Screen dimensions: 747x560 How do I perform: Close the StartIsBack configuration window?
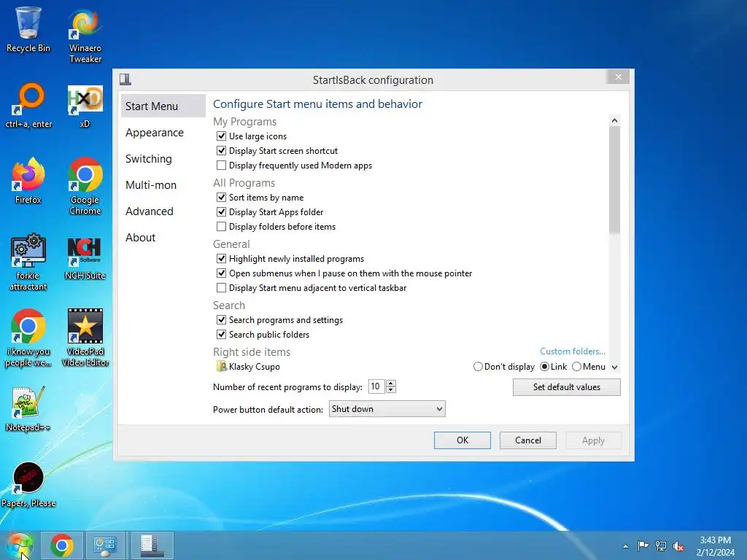click(x=618, y=77)
